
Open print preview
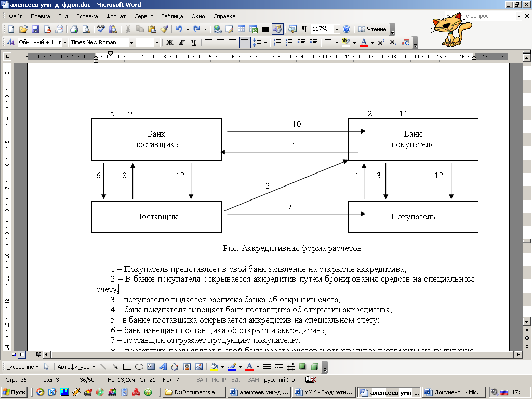coord(86,29)
